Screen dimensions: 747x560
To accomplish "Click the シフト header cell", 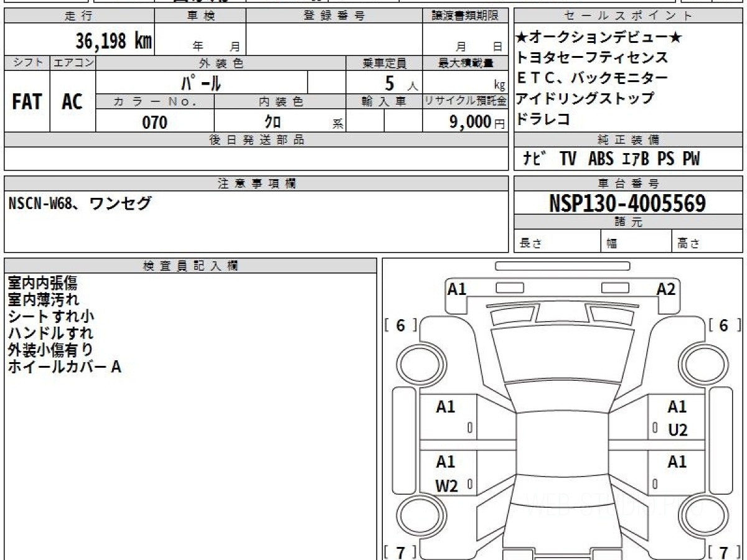I will pos(27,63).
